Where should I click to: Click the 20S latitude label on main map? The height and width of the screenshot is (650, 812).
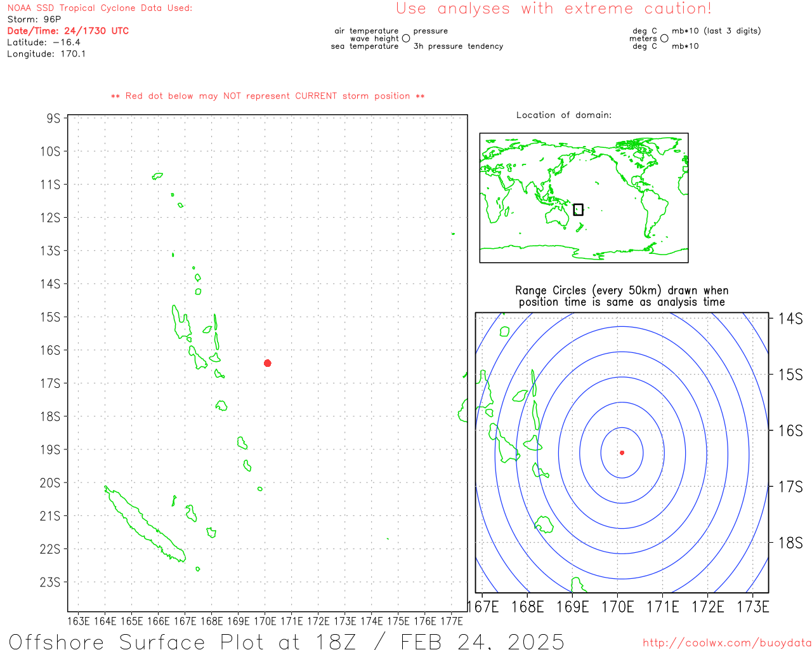(x=50, y=483)
